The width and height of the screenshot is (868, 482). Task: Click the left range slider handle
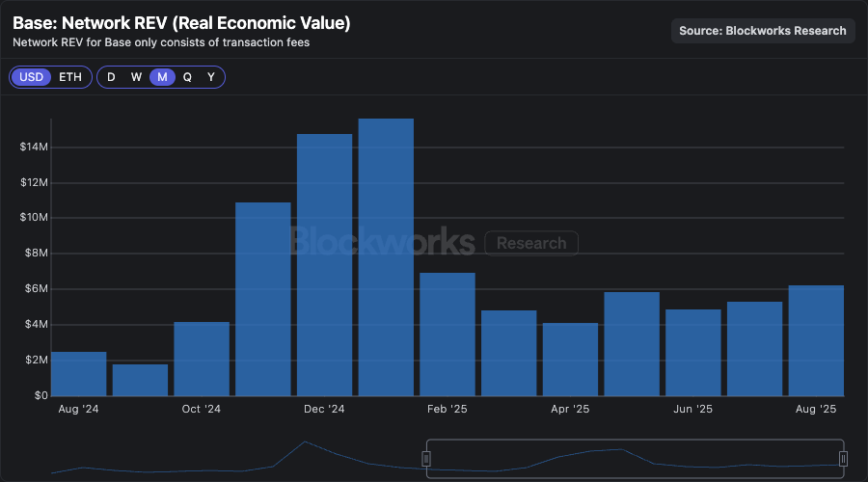(x=426, y=459)
